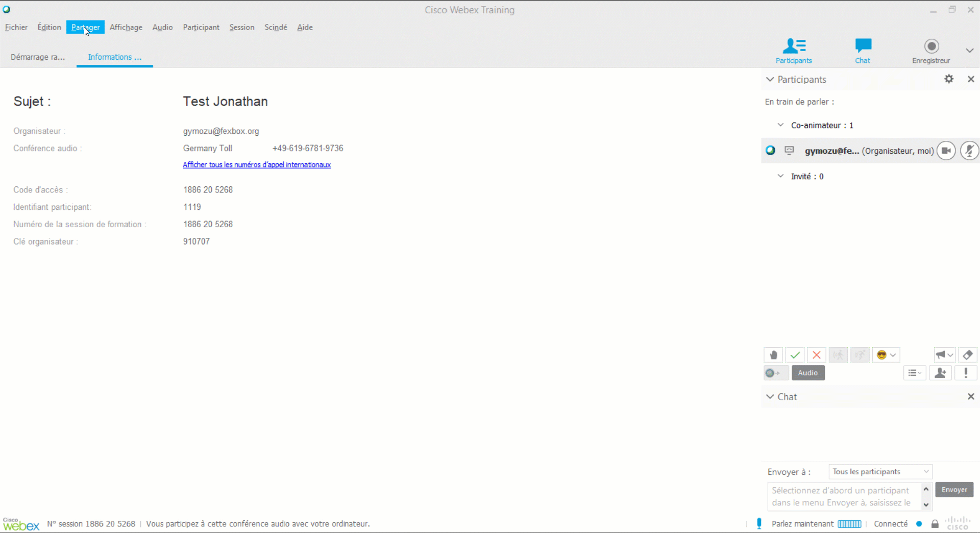The height and width of the screenshot is (533, 980).
Task: Switch to the Démarrage rapide tab
Action: [x=38, y=57]
